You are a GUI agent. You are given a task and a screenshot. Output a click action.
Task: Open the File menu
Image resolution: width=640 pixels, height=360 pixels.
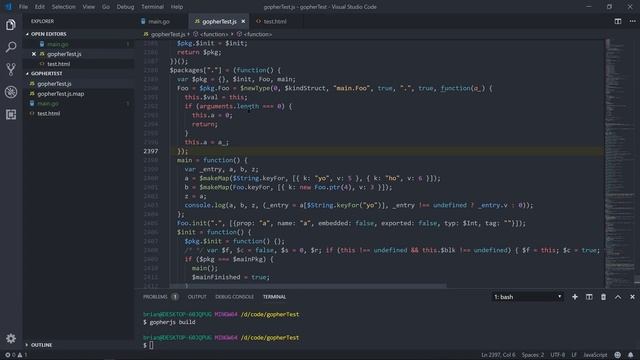[x=23, y=7]
